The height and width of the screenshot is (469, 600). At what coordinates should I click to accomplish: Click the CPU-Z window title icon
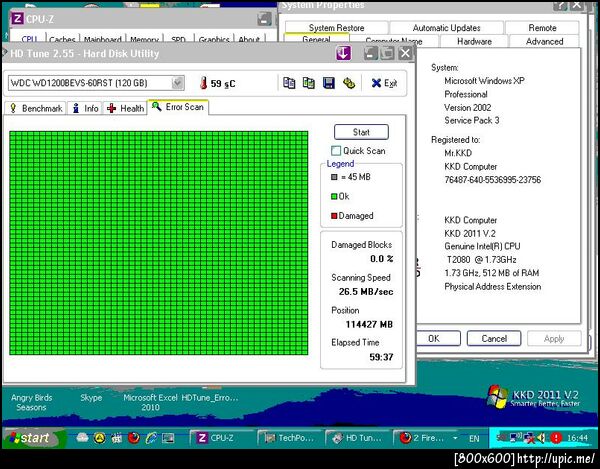pyautogui.click(x=17, y=18)
